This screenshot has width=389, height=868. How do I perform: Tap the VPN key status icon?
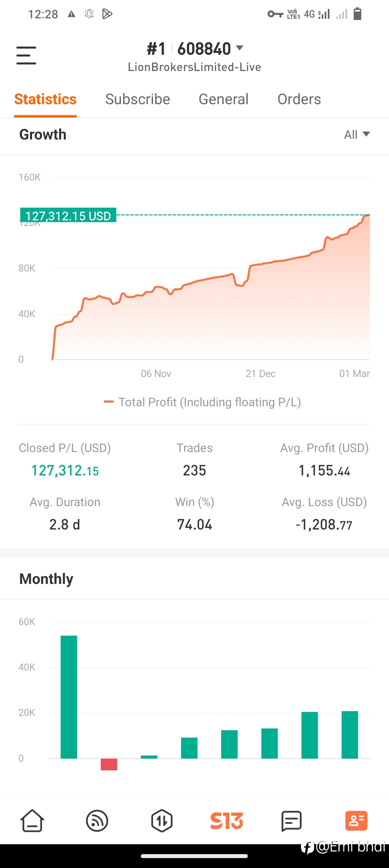coord(275,14)
